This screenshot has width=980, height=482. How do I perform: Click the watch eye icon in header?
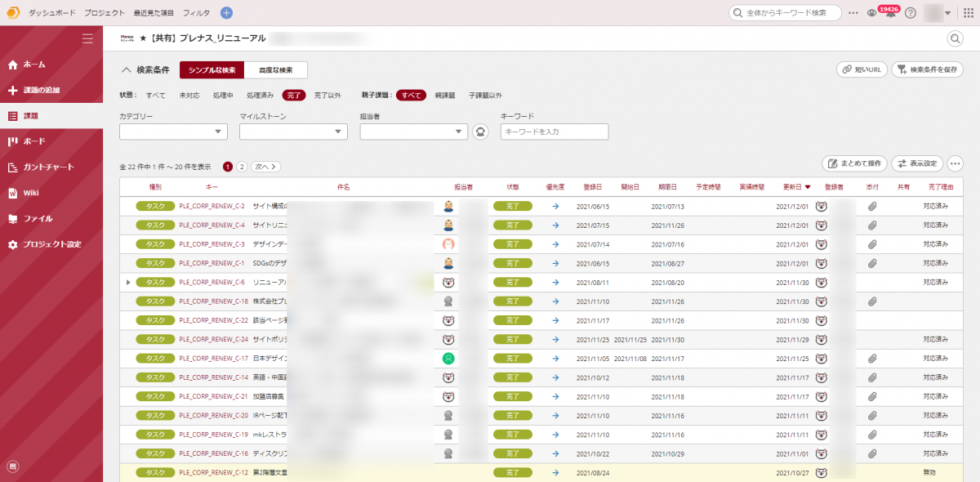872,13
